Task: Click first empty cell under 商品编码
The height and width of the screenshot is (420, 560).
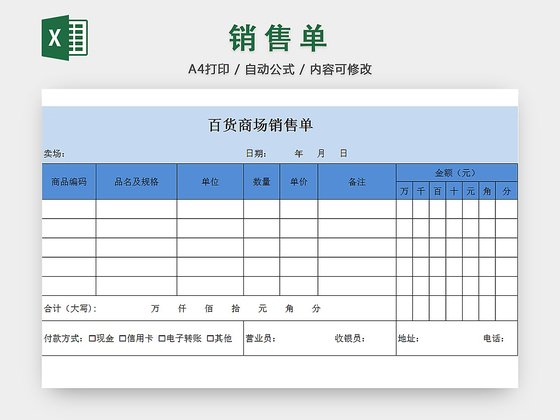Action: point(69,209)
